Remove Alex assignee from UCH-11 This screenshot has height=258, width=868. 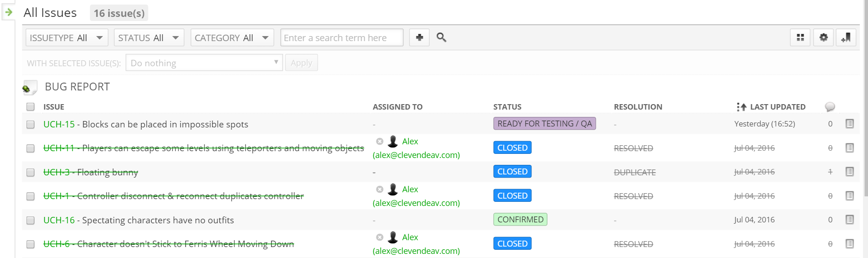[379, 142]
